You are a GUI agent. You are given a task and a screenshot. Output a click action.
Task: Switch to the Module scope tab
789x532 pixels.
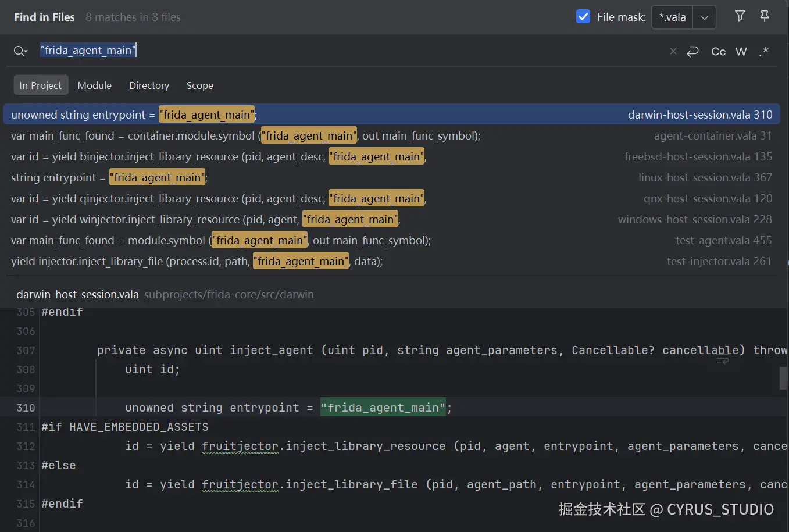94,85
